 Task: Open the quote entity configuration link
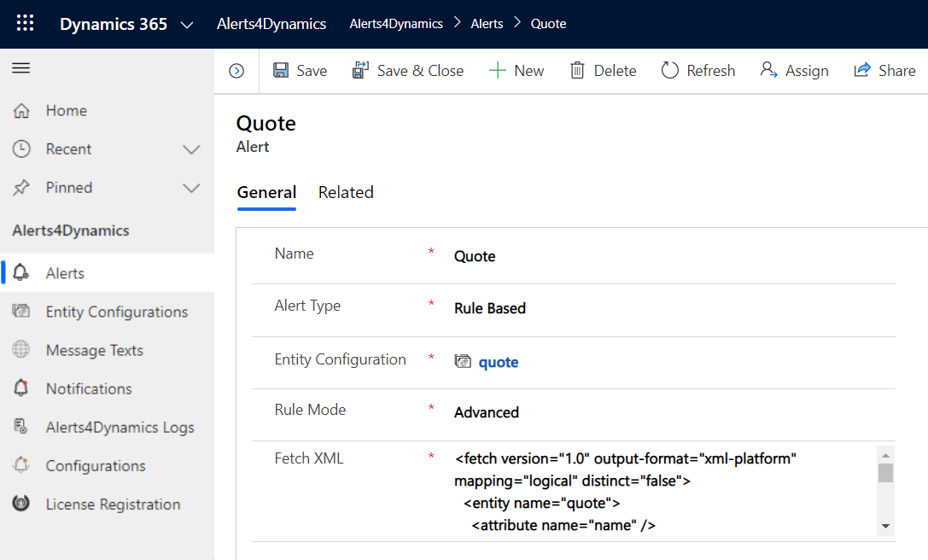point(498,362)
